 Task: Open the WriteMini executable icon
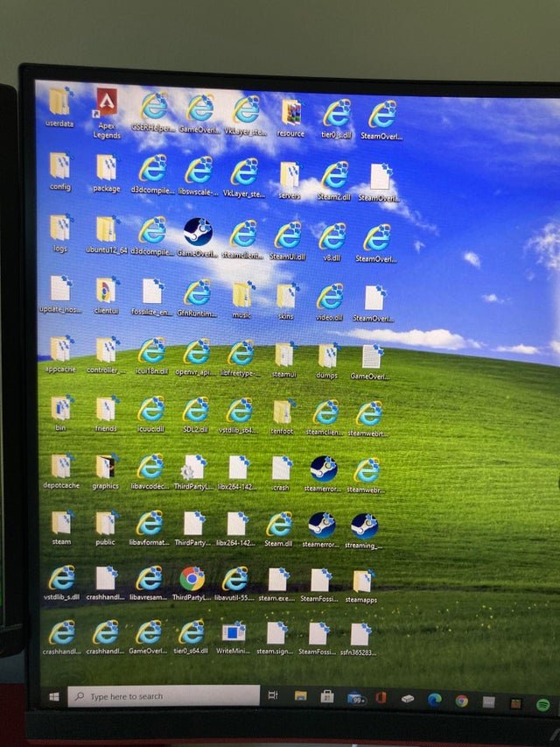(234, 633)
